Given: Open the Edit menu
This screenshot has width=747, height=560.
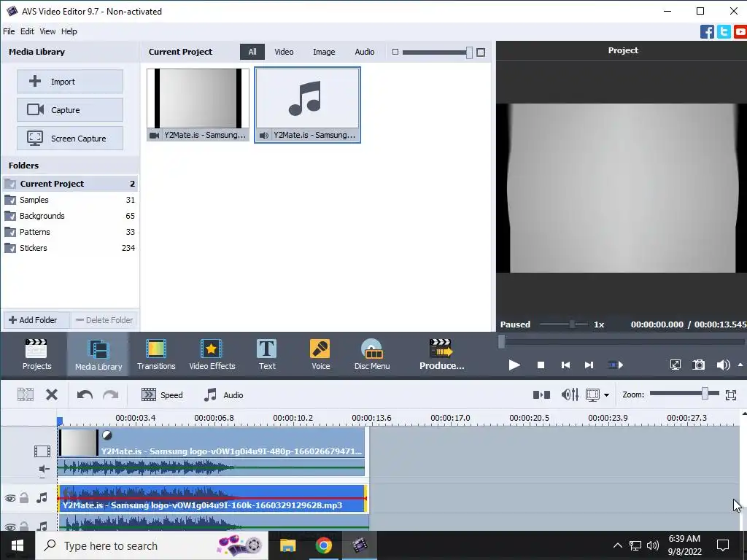Looking at the screenshot, I should point(27,31).
